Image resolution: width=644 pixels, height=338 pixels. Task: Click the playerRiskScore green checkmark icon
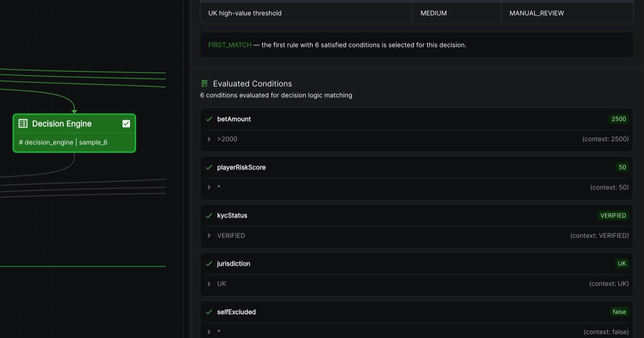(209, 167)
